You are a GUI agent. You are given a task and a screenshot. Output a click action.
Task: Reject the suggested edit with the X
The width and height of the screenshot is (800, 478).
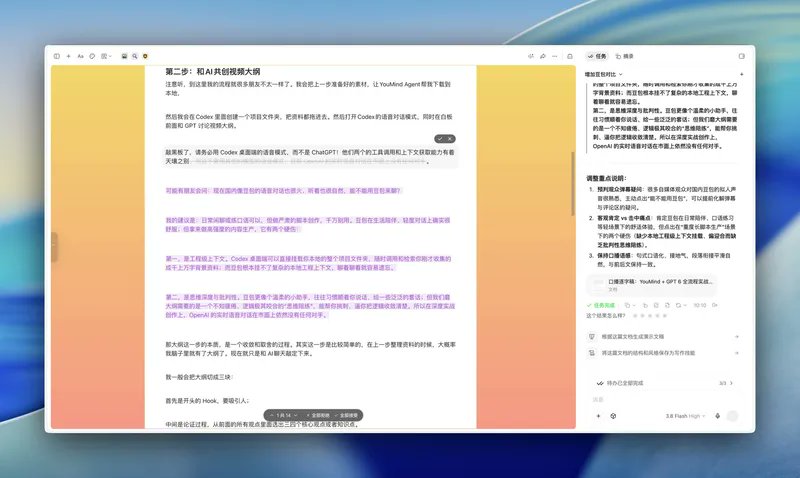click(449, 139)
